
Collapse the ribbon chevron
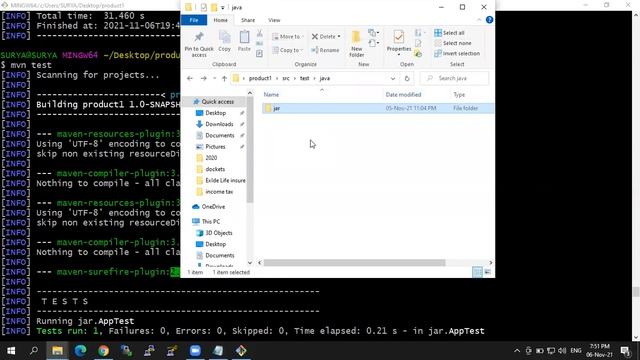(x=479, y=20)
